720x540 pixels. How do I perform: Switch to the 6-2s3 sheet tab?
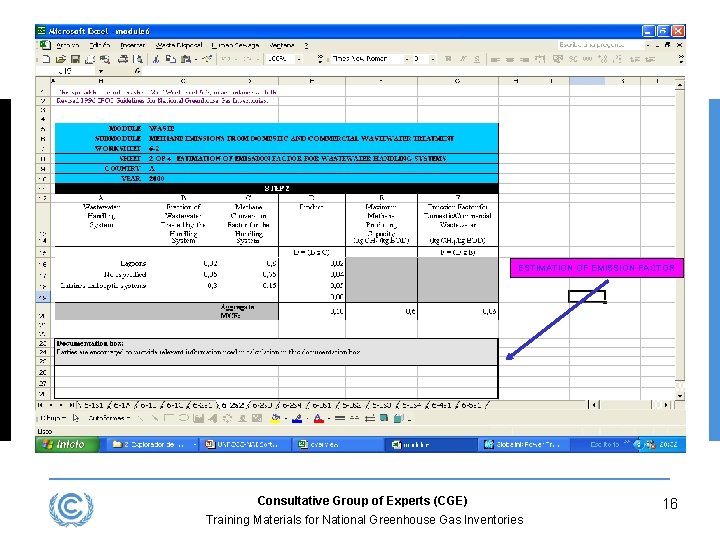pos(262,405)
